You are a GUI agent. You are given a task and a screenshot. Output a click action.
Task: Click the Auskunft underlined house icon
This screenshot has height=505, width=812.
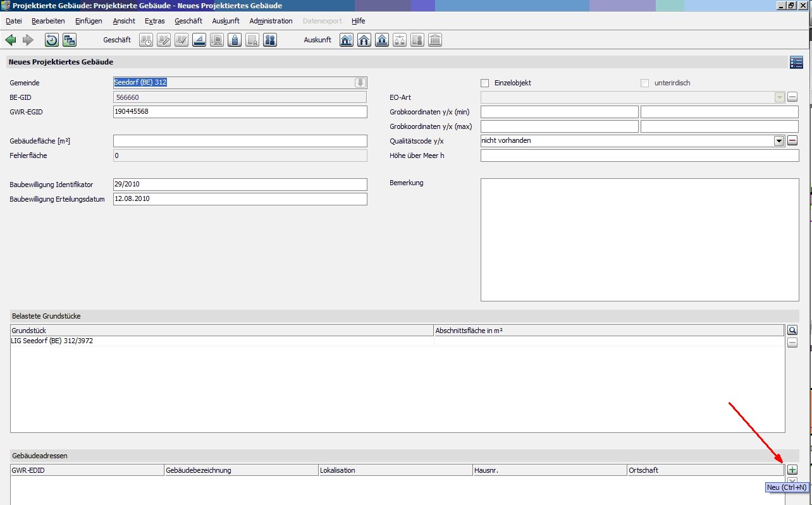[x=381, y=40]
